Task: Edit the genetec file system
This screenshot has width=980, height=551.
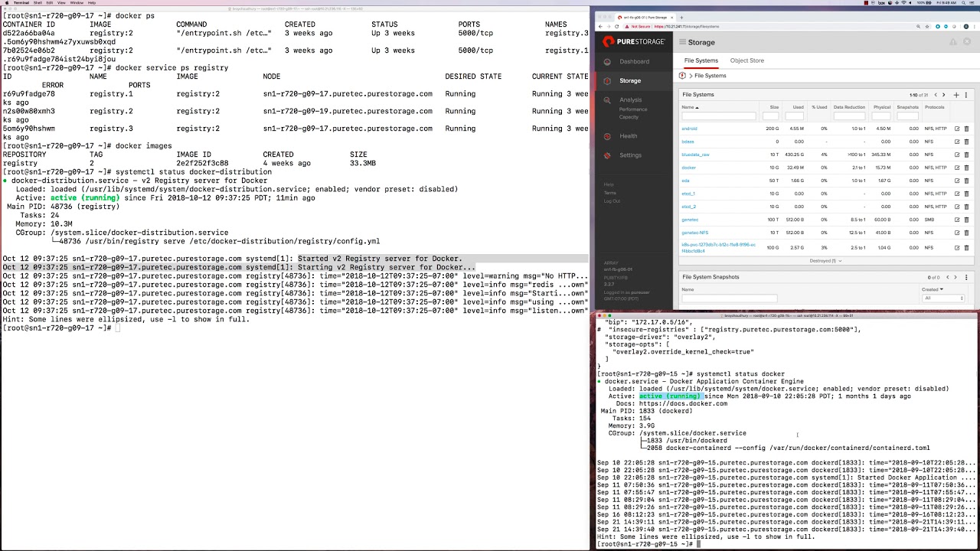Action: click(957, 220)
